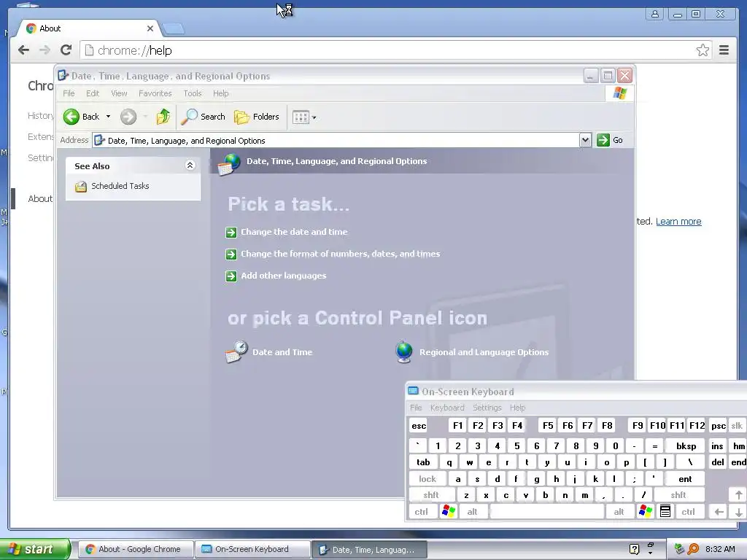Open Help menu in On-Screen Keyboard
This screenshot has width=747, height=560.
[x=517, y=408]
